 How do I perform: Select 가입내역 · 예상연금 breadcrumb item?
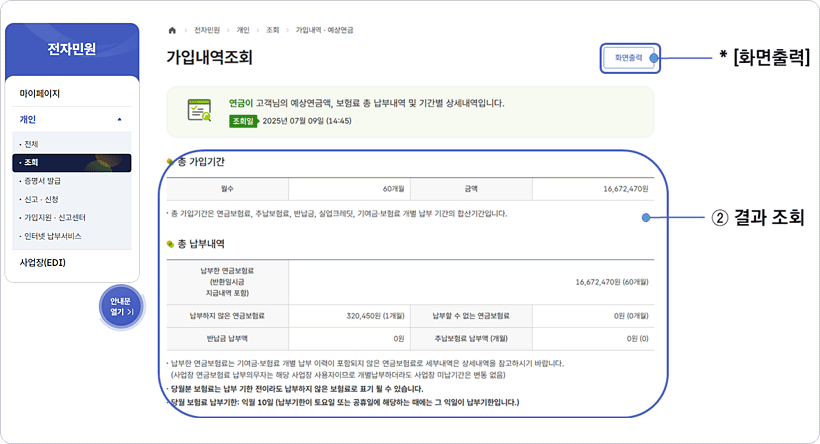324,30
